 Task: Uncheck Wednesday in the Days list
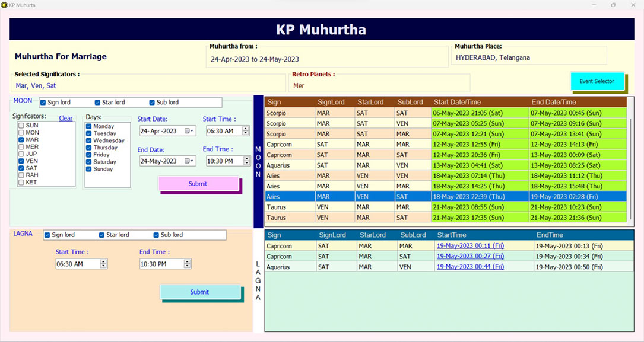89,140
